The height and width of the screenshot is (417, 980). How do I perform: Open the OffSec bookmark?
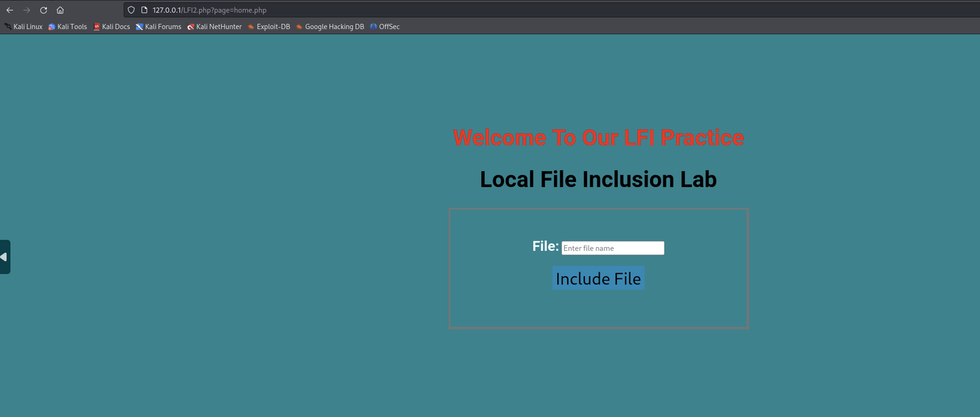385,27
